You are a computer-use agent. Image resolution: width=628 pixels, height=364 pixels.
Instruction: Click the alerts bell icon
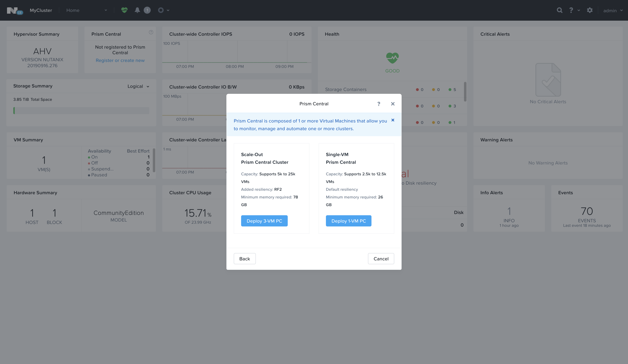(x=137, y=10)
